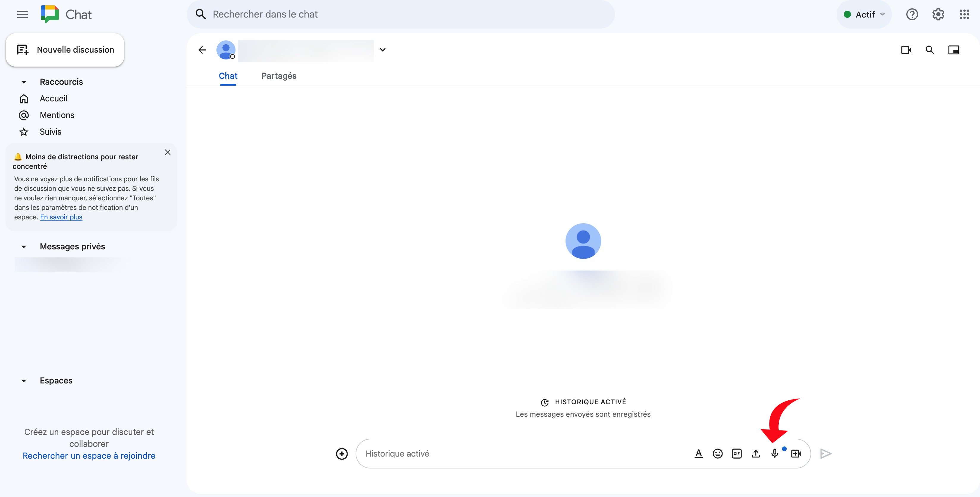Open Rechercher un espace à rejoindre

point(89,455)
